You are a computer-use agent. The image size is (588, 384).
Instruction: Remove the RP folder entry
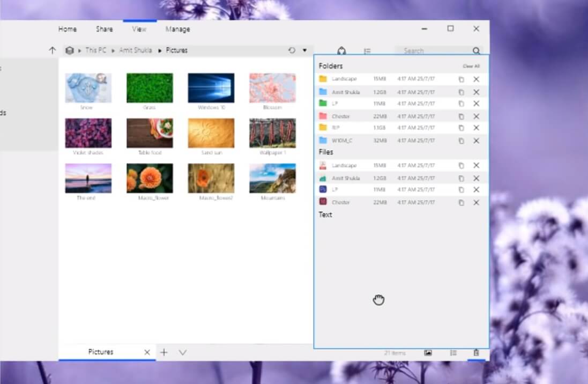point(477,128)
